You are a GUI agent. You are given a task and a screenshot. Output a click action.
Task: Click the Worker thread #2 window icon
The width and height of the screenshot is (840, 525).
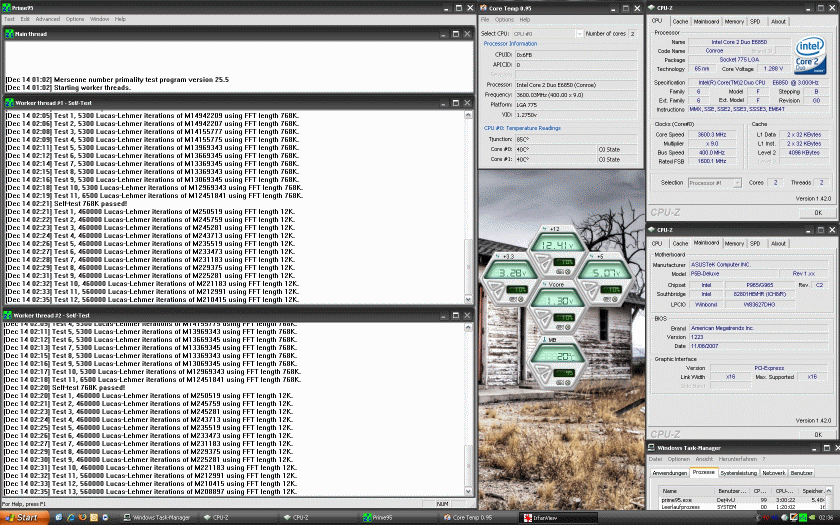[x=8, y=315]
